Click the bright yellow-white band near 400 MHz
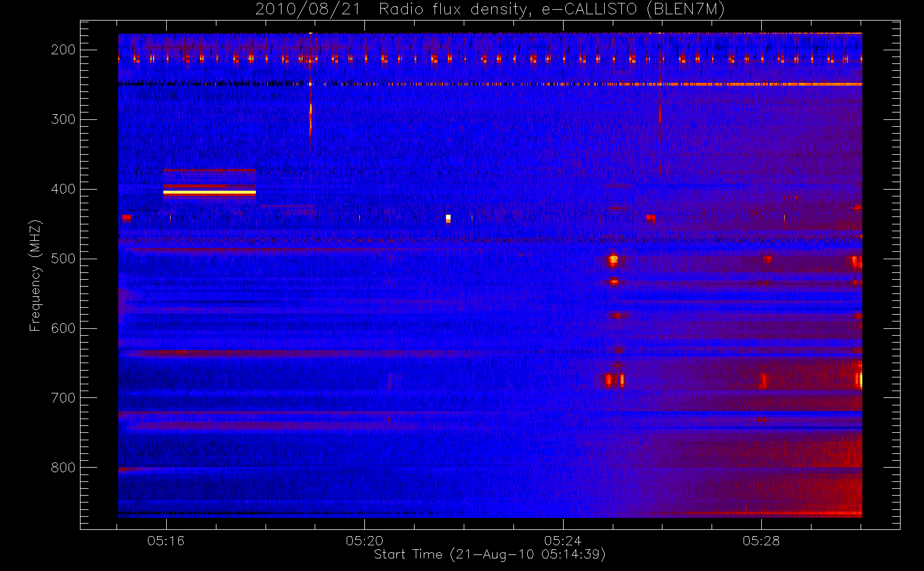Viewport: 924px width, 571px height. point(210,193)
